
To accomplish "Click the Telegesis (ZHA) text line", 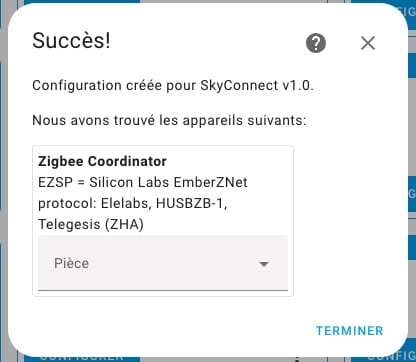I will coord(91,224).
